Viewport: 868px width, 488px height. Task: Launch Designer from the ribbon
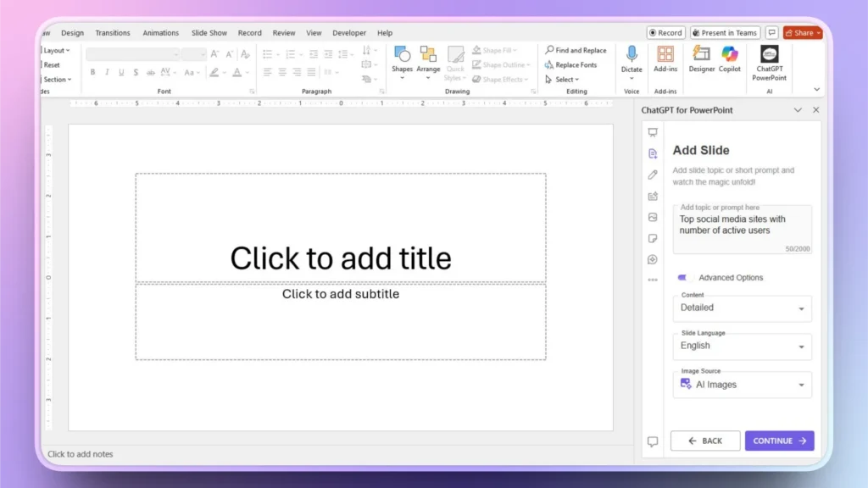(x=702, y=61)
